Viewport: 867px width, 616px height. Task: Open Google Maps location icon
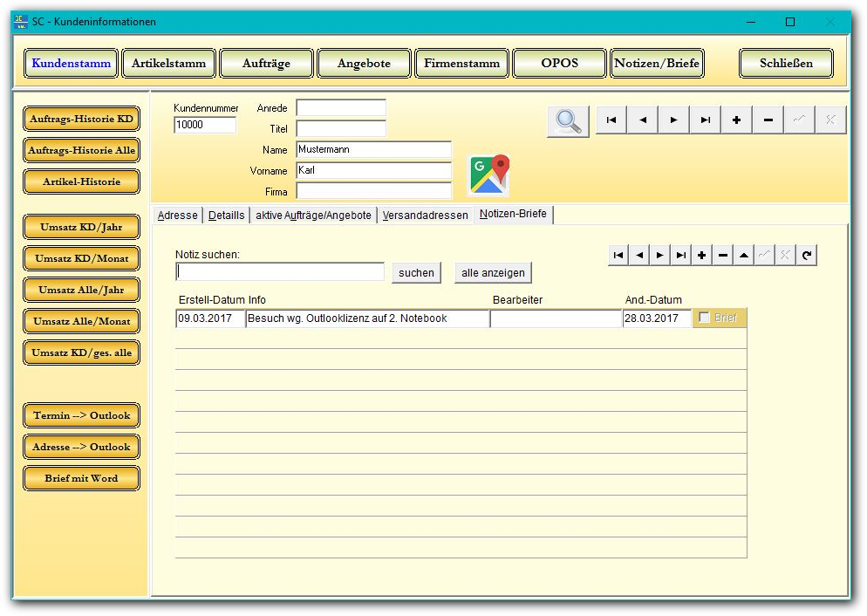(488, 175)
